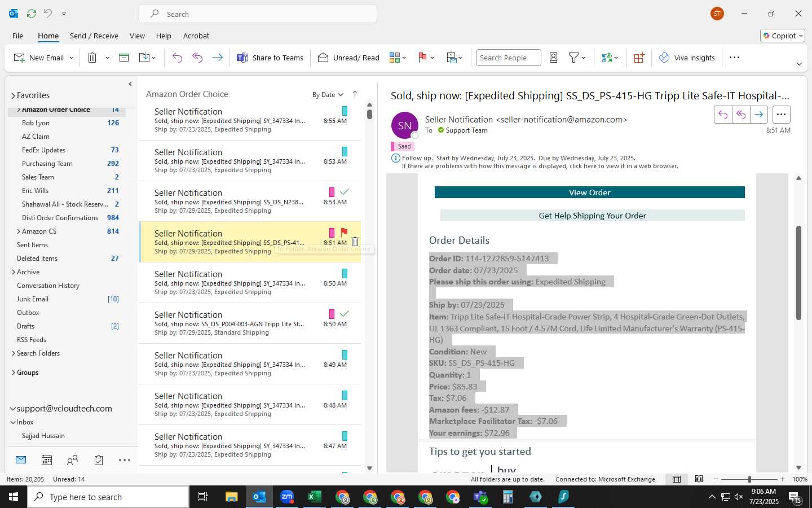Open the File menu

17,36
